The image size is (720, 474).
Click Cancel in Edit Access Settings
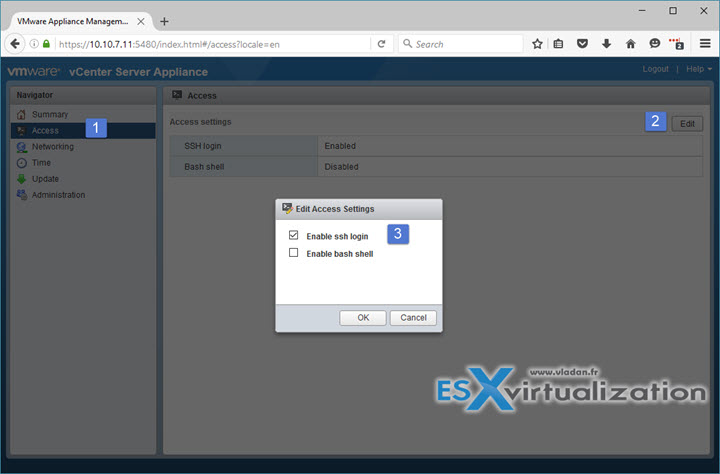pyautogui.click(x=413, y=318)
